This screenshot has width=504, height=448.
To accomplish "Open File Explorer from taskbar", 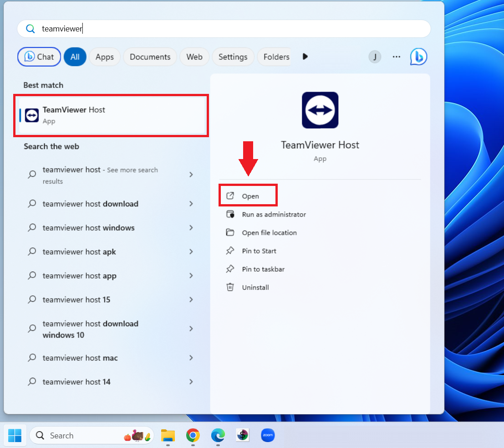I will click(x=168, y=435).
